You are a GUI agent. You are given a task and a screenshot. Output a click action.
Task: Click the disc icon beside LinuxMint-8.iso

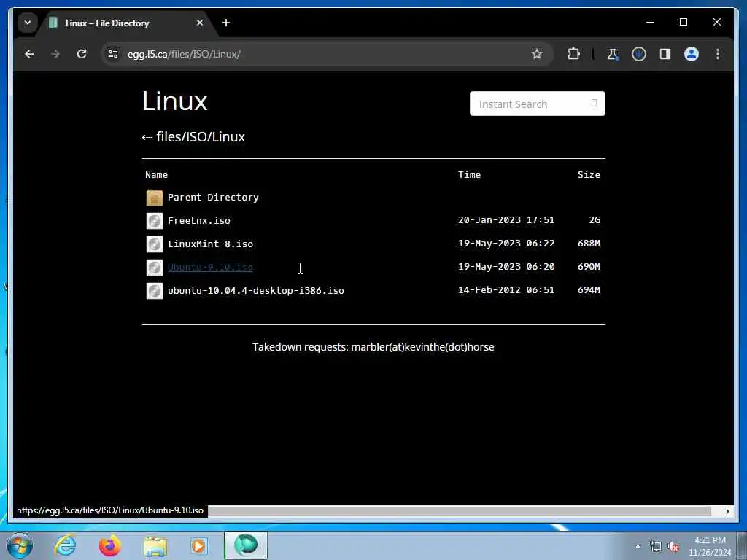coord(155,244)
